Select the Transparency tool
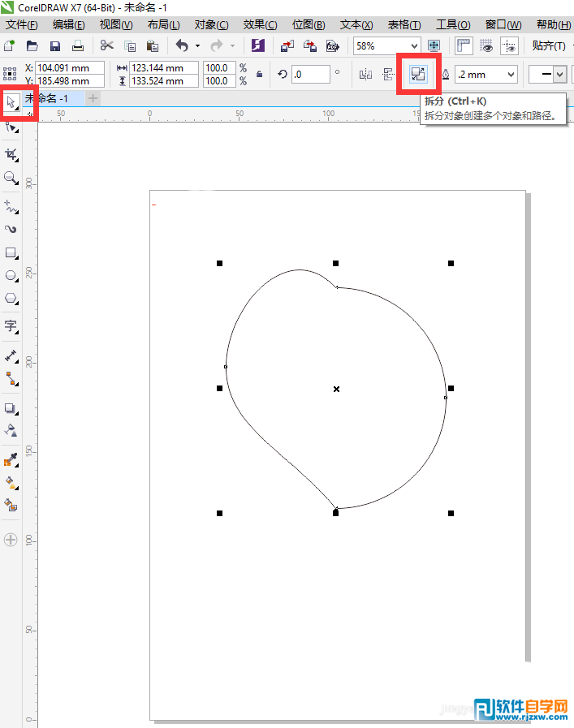The image size is (574, 728). [11, 430]
